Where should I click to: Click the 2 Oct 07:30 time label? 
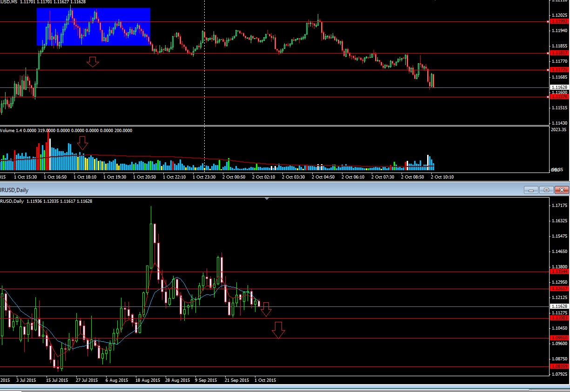(383, 177)
